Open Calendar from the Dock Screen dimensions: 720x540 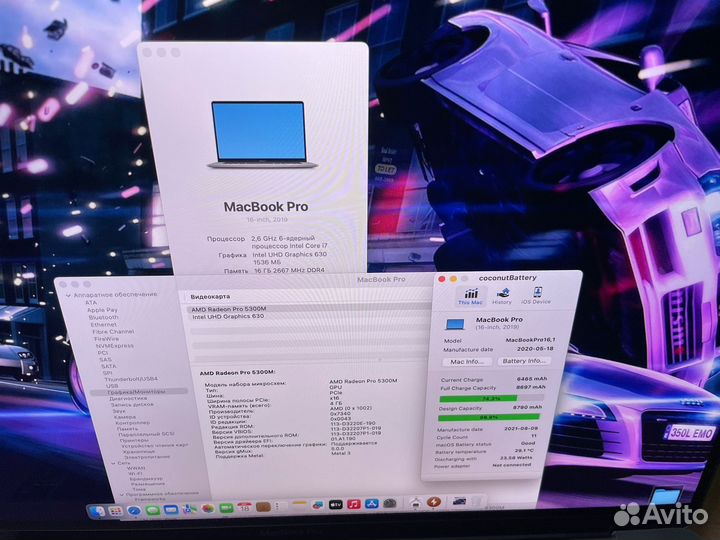point(244,507)
